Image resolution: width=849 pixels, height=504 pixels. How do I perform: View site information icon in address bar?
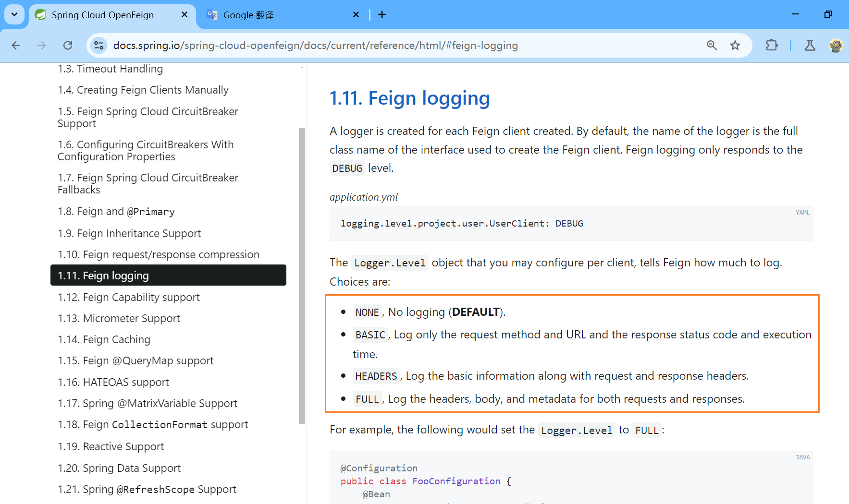(x=98, y=45)
